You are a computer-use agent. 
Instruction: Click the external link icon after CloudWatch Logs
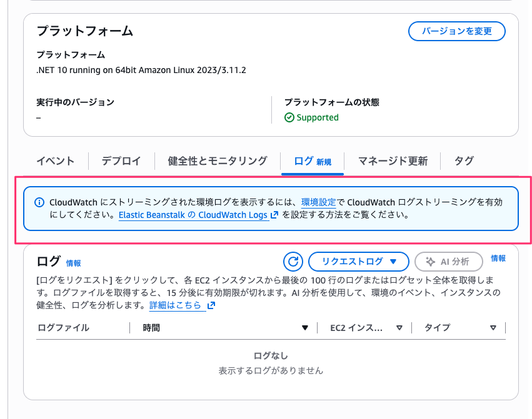point(274,215)
